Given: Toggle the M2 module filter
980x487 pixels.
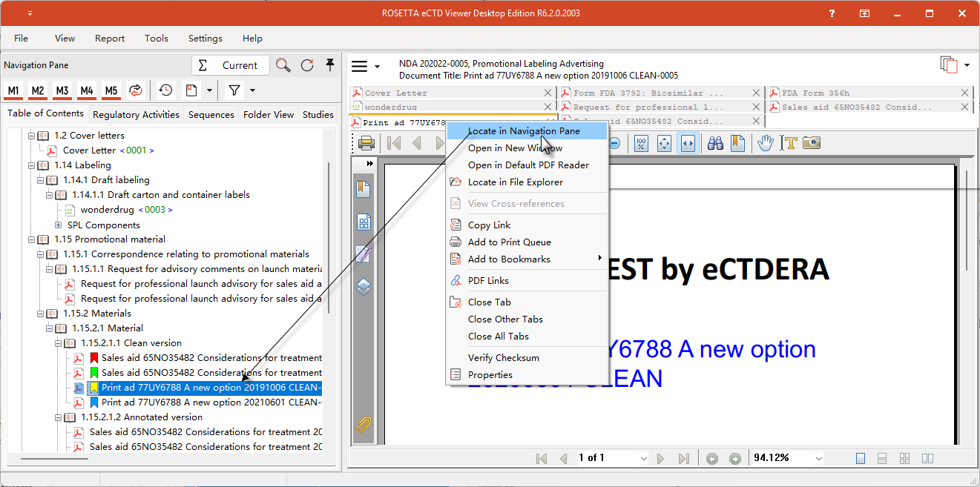Looking at the screenshot, I should tap(38, 90).
